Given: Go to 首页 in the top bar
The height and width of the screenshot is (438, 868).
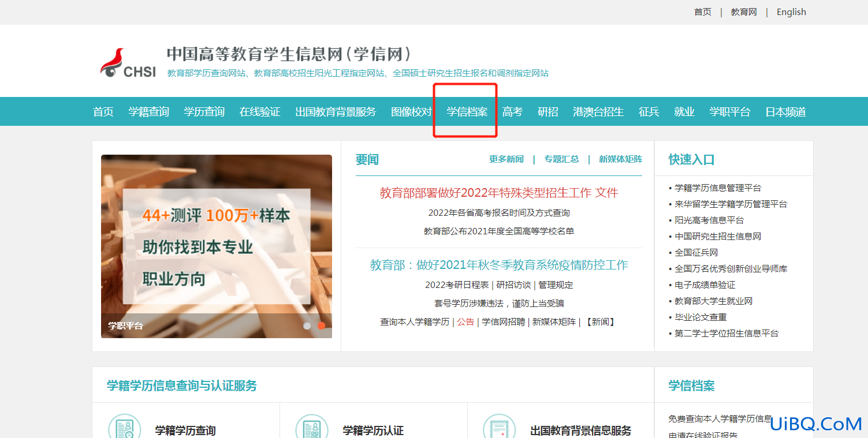Looking at the screenshot, I should 703,12.
